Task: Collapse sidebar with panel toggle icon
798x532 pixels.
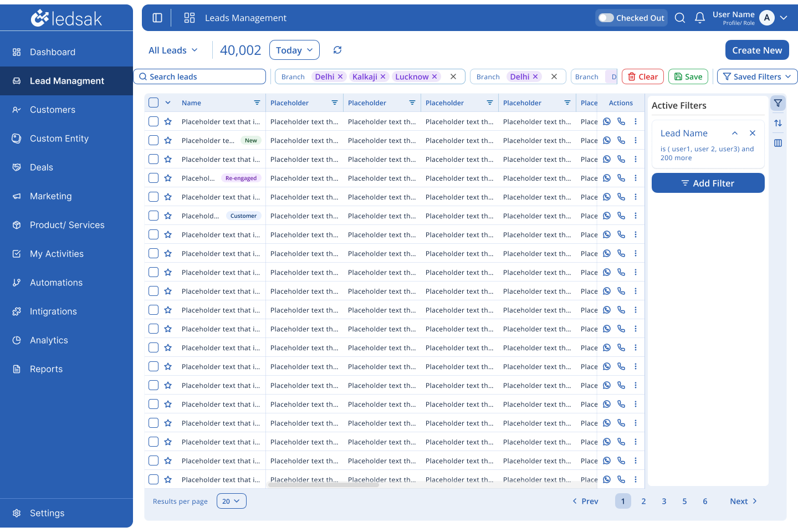Action: coord(157,18)
